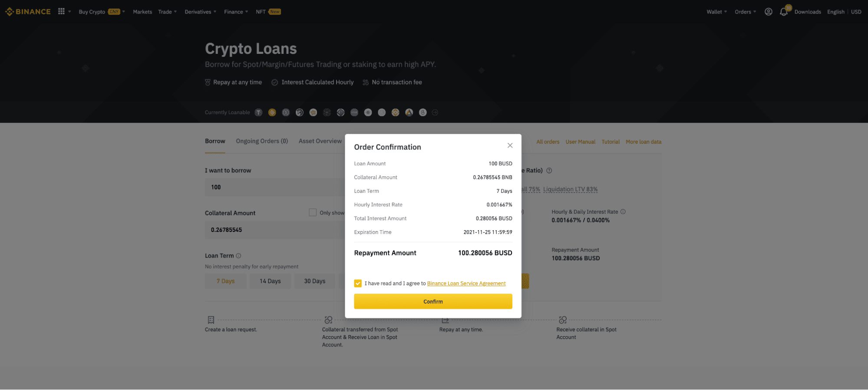Click the background rate 0.001667% / 0.0400%

tap(581, 220)
